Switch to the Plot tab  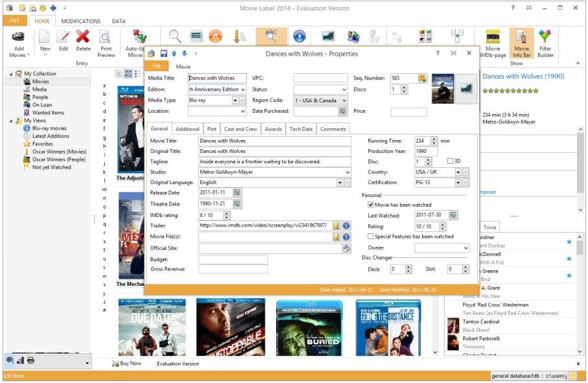tap(212, 129)
